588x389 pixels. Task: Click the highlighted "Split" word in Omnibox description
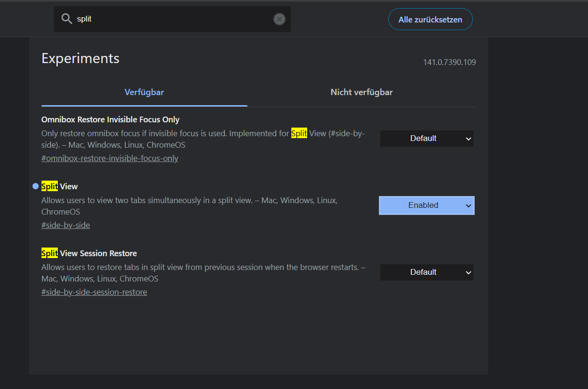299,133
